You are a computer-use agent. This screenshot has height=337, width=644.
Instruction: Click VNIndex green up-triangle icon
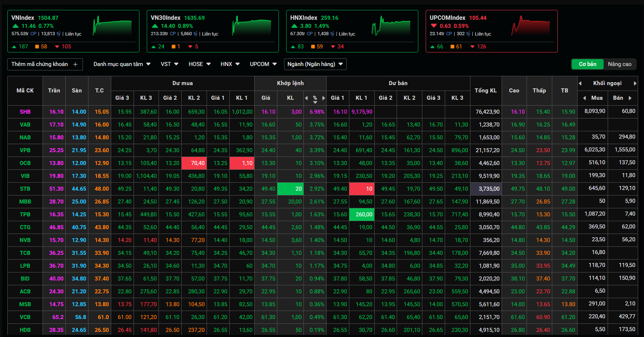click(x=15, y=26)
